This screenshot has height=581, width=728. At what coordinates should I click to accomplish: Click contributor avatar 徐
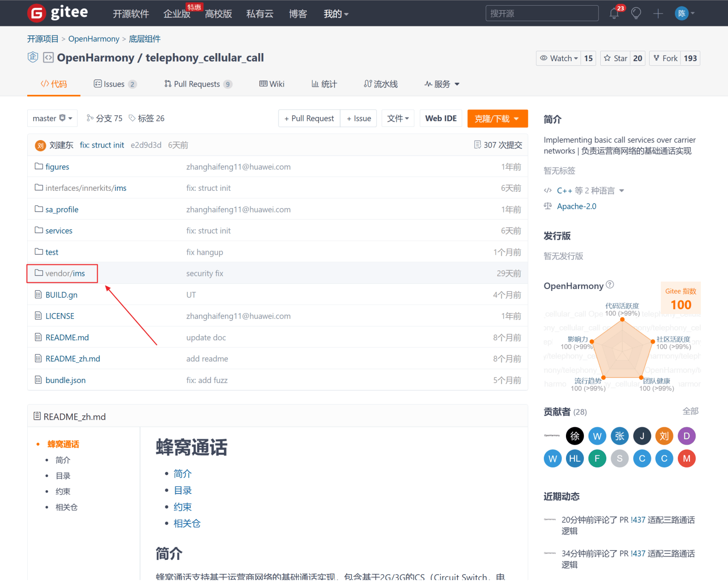575,436
